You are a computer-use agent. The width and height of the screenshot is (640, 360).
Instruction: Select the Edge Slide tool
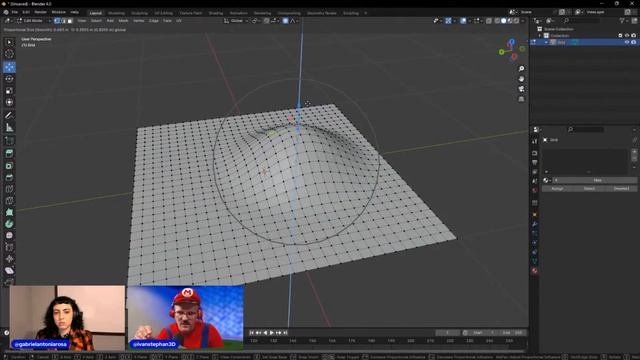pyautogui.click(x=9, y=247)
